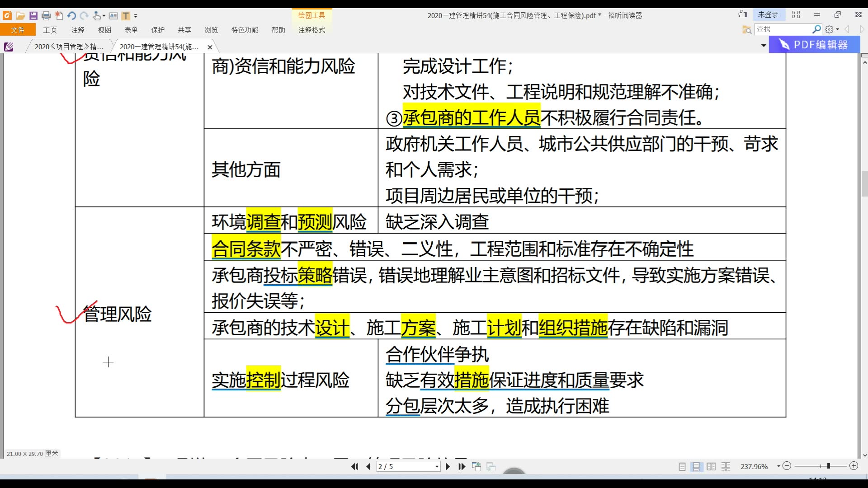
Task: Select the hand touch mode icon
Action: point(97,16)
